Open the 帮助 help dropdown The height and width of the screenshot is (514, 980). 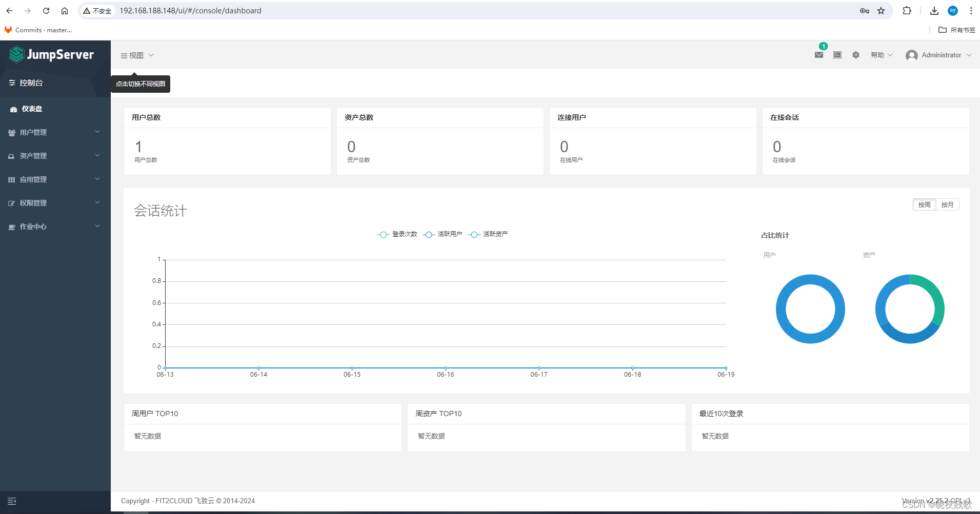tap(882, 55)
